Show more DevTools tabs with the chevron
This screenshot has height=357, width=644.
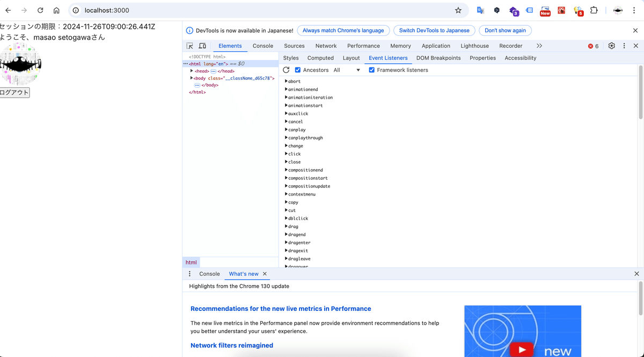(539, 46)
